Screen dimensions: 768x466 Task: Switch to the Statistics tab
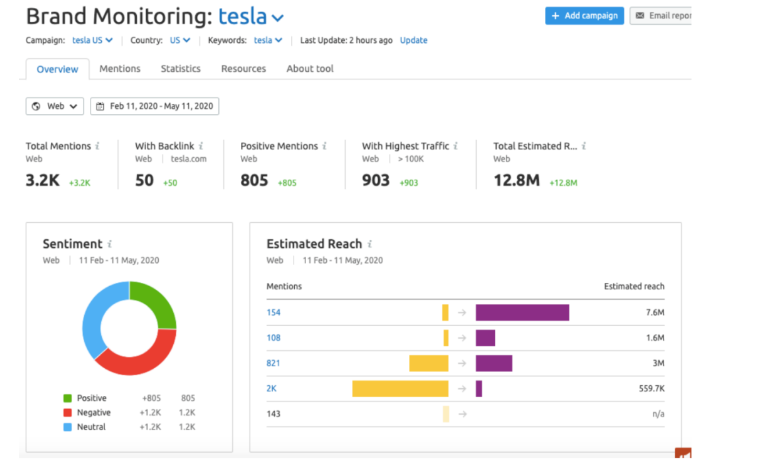click(x=181, y=69)
